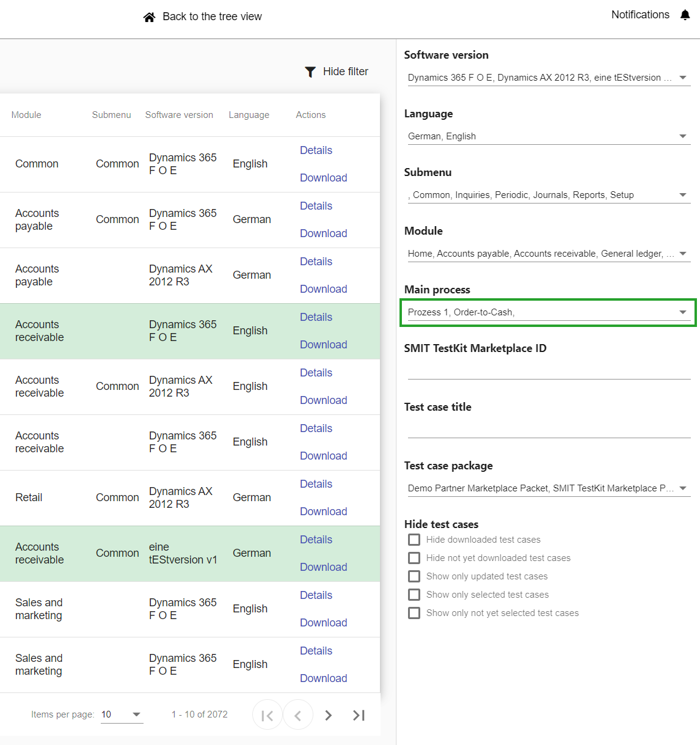This screenshot has width=700, height=745.
Task: Click the first page pagination icon
Action: click(268, 715)
